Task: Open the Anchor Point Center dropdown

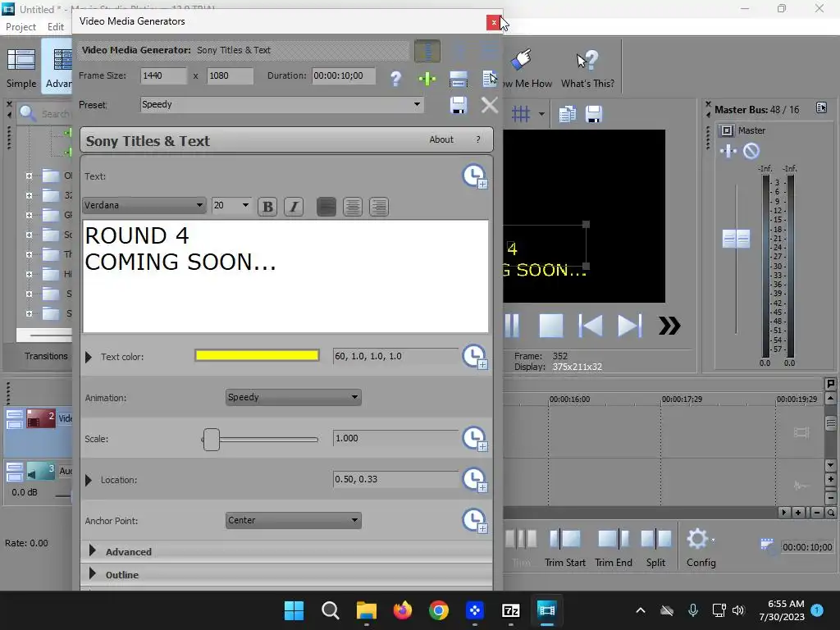Action: tap(293, 520)
